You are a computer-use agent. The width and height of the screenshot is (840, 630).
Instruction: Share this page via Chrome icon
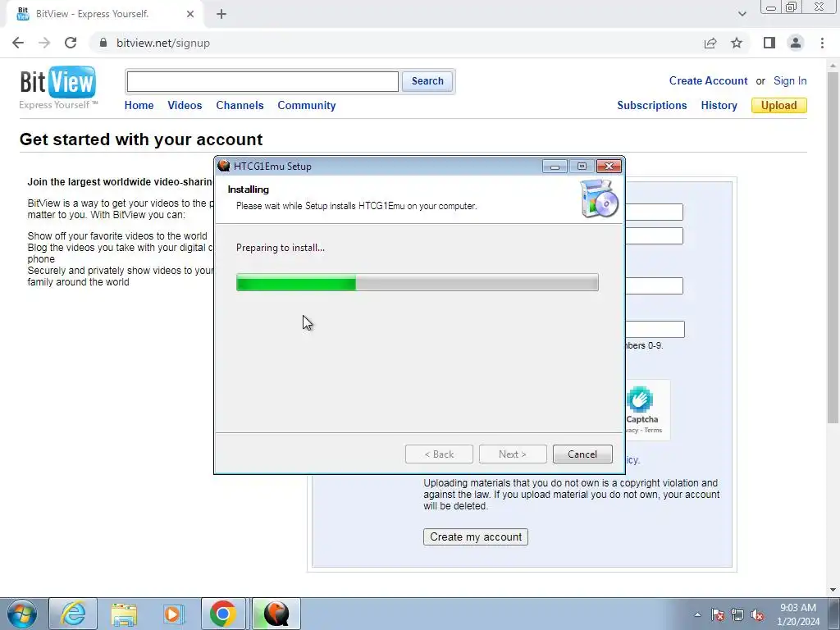[x=710, y=43]
